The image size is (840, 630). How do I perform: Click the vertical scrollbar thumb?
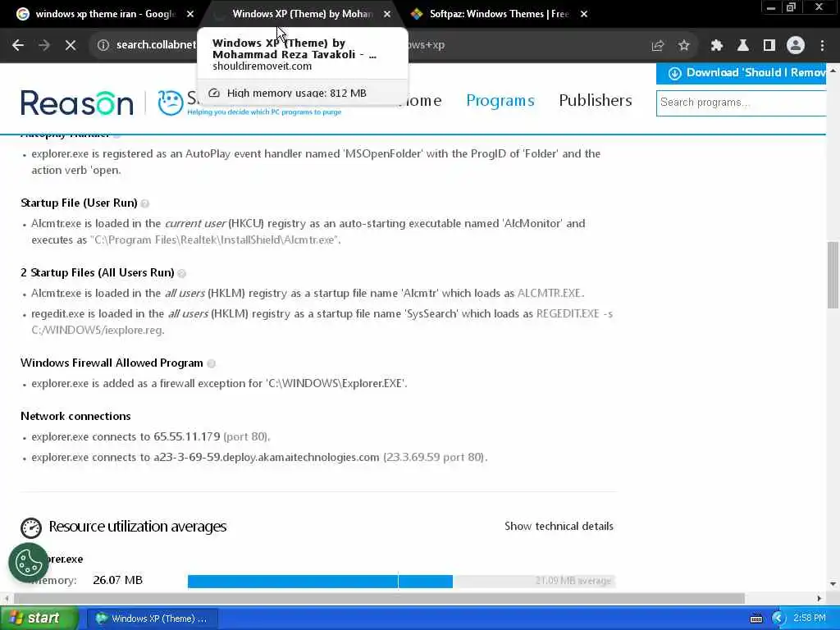click(x=833, y=275)
